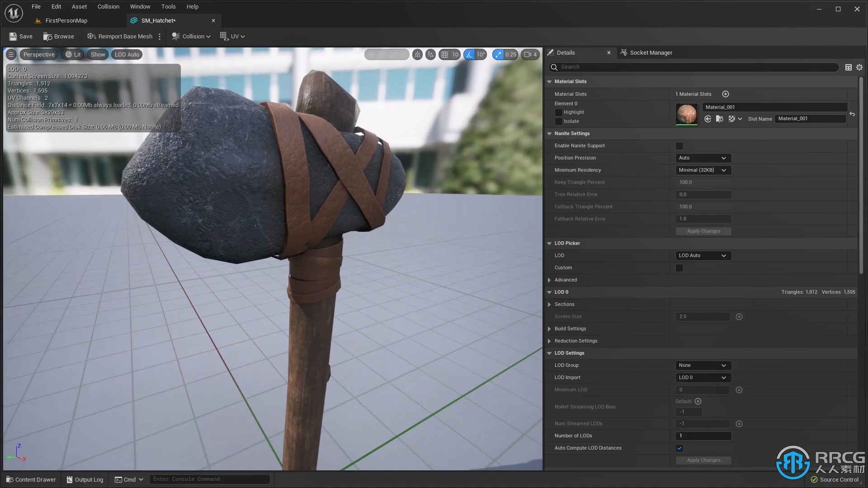Click the camera perspective icon
The width and height of the screenshot is (868, 488).
(39, 54)
